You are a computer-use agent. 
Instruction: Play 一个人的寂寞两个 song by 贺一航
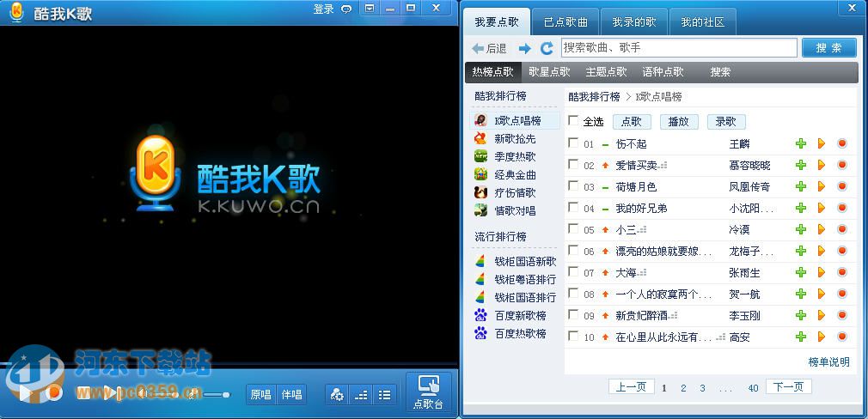point(822,294)
